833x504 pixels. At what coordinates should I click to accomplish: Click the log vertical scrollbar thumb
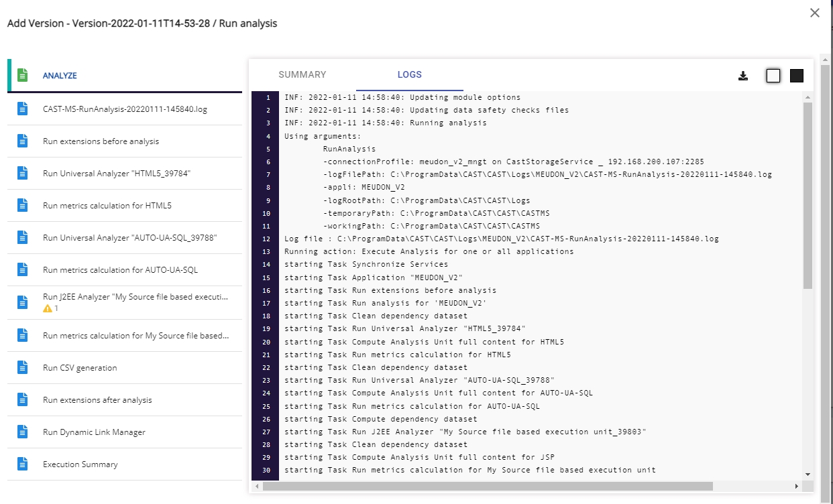[808, 196]
